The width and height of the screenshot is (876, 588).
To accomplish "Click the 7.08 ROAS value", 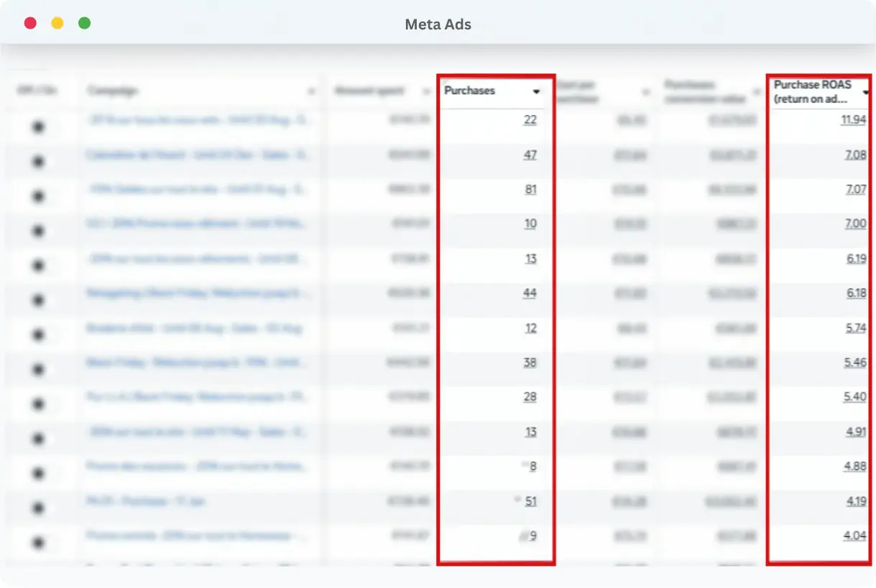I will coord(854,155).
